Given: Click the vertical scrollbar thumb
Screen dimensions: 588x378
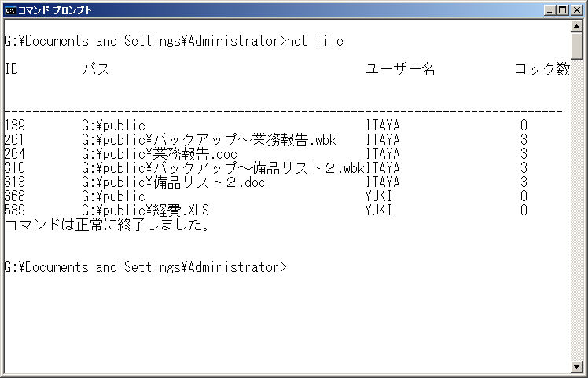Looking at the screenshot, I should [576, 46].
